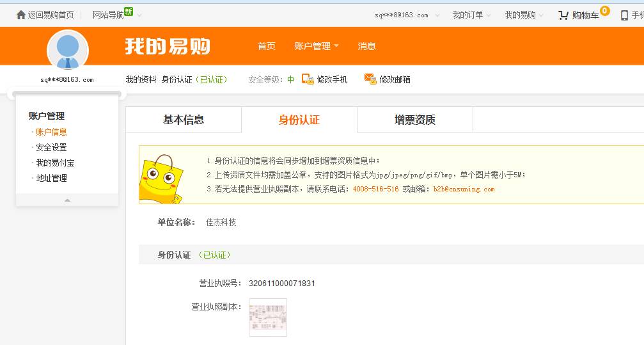This screenshot has height=345, width=644.
Task: Open the sq***8@163.com account dropdown in top bar
Action: (x=407, y=15)
